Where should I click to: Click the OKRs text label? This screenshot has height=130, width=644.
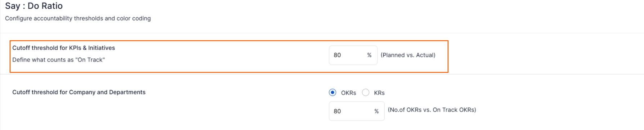pos(348,93)
